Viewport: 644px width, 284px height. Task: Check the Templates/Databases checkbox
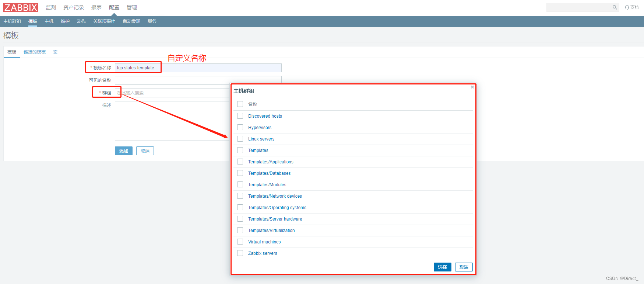[x=240, y=173]
